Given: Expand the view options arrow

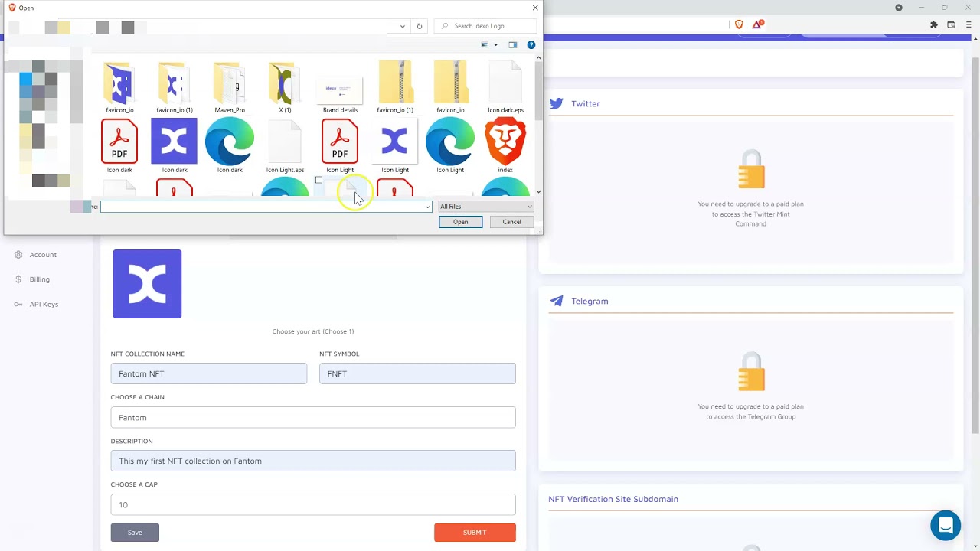Looking at the screenshot, I should tap(495, 45).
